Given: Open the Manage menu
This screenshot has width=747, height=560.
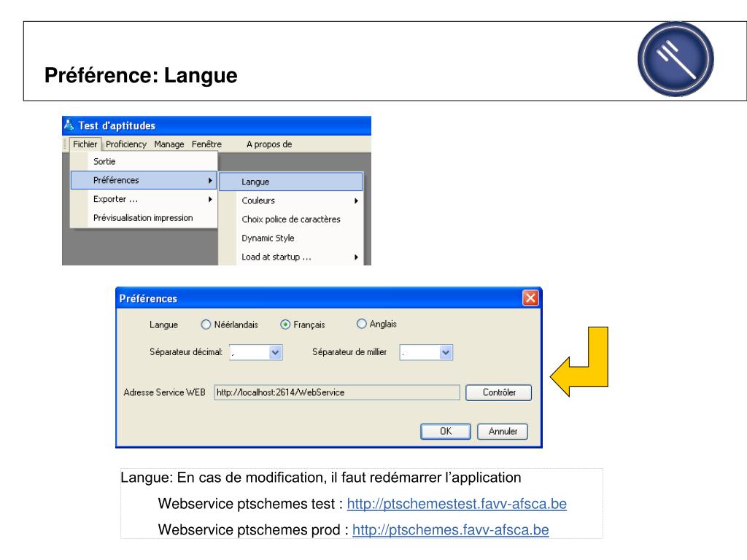Looking at the screenshot, I should click(169, 144).
